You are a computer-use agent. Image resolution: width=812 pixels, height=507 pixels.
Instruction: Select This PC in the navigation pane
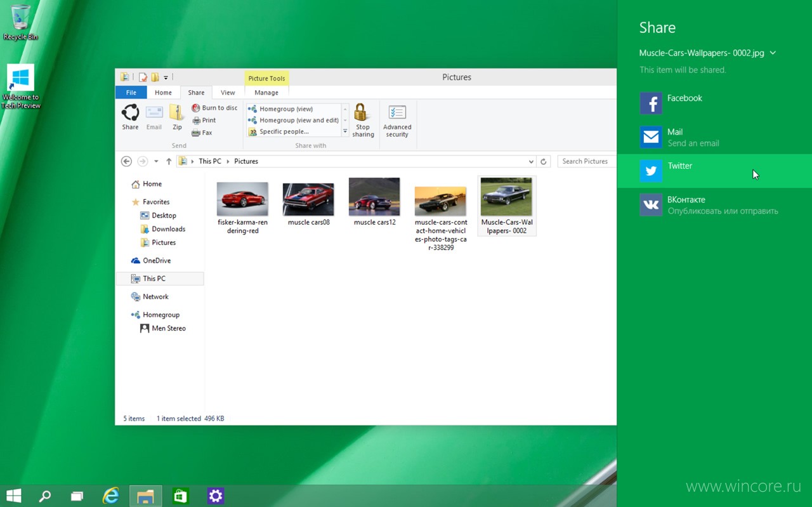coord(160,279)
